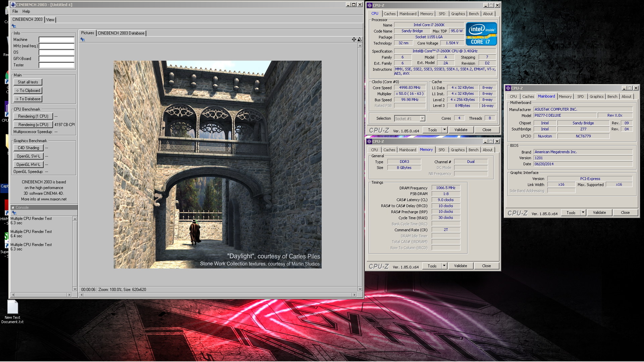Click the triangle zoom icon above the picture
Viewport: 644px width, 362px height.
(x=360, y=40)
